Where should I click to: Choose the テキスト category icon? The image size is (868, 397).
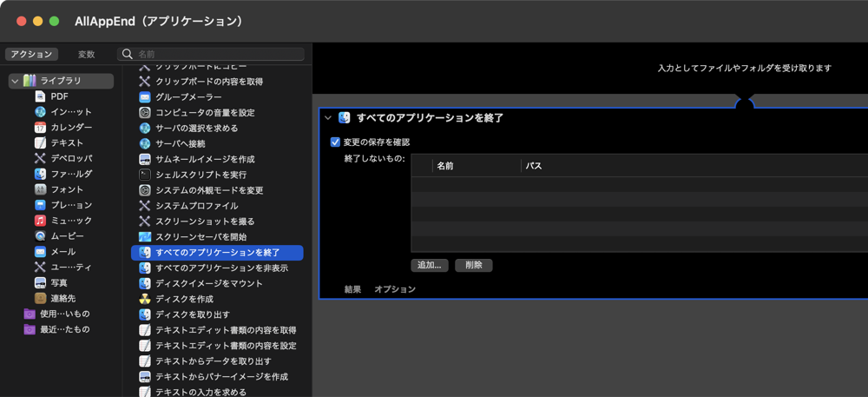pyautogui.click(x=40, y=142)
